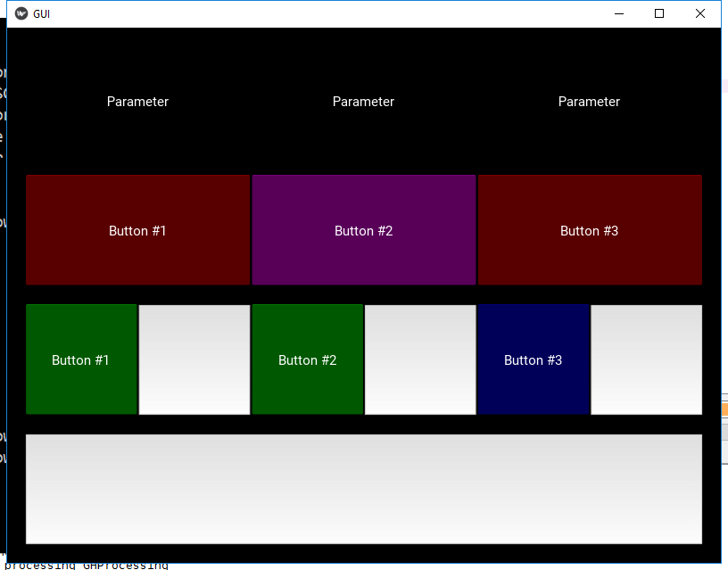The width and height of the screenshot is (728, 570).
Task: Click the middle Parameter label
Action: tap(363, 101)
